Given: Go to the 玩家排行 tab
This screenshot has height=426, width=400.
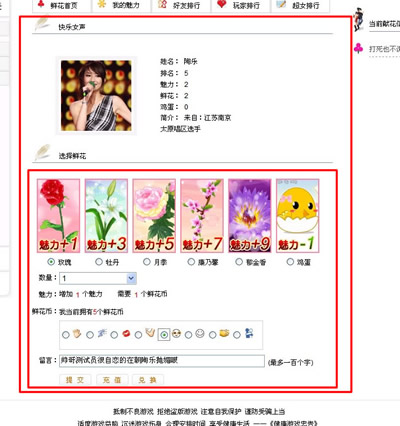Looking at the screenshot, I should (241, 5).
